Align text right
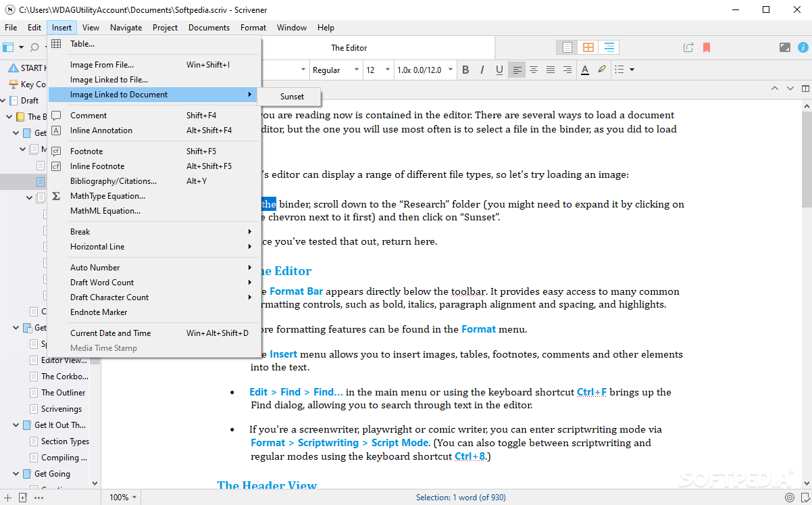812x505 pixels. point(567,70)
